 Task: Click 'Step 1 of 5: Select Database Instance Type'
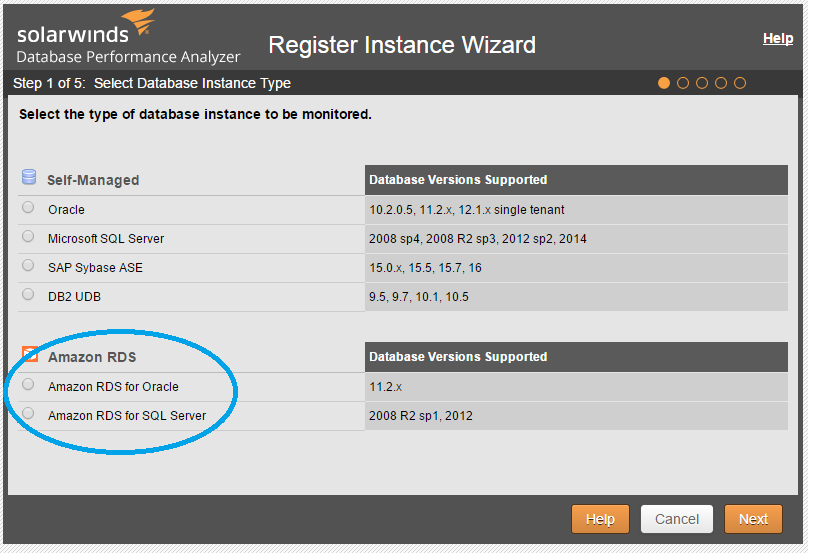[x=152, y=83]
